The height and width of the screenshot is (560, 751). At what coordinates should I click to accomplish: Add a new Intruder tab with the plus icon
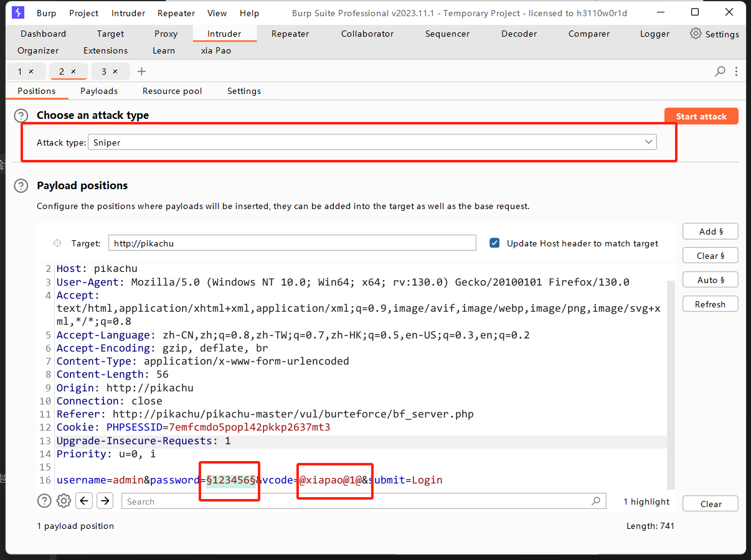click(x=141, y=71)
